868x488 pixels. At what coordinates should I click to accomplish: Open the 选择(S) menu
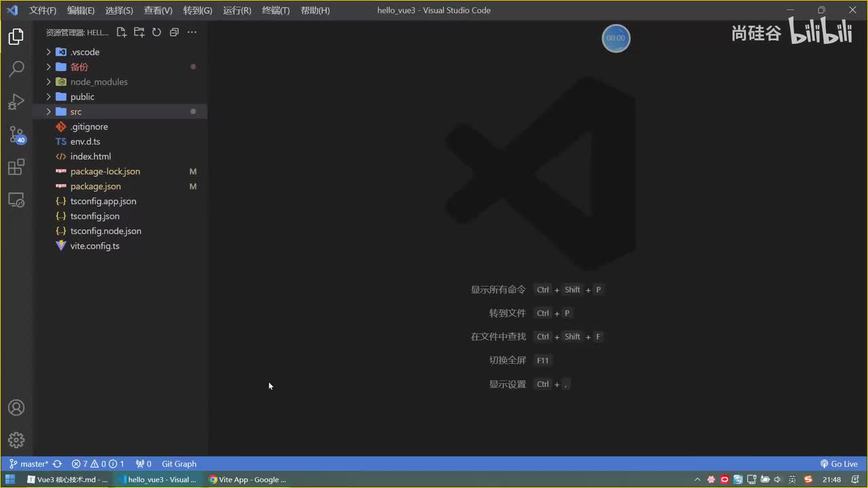pos(119,10)
